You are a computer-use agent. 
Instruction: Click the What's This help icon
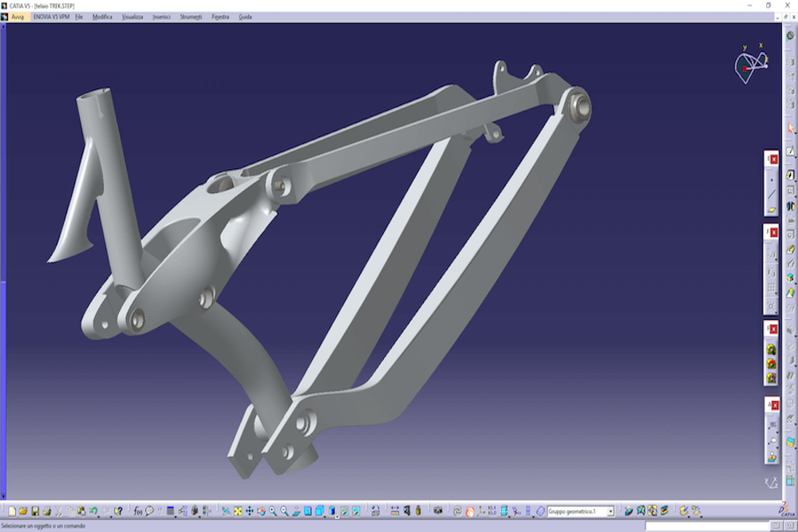click(118, 511)
